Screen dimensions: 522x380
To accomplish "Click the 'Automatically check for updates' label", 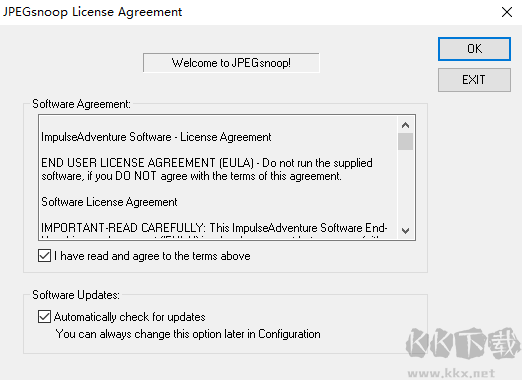I will (129, 317).
